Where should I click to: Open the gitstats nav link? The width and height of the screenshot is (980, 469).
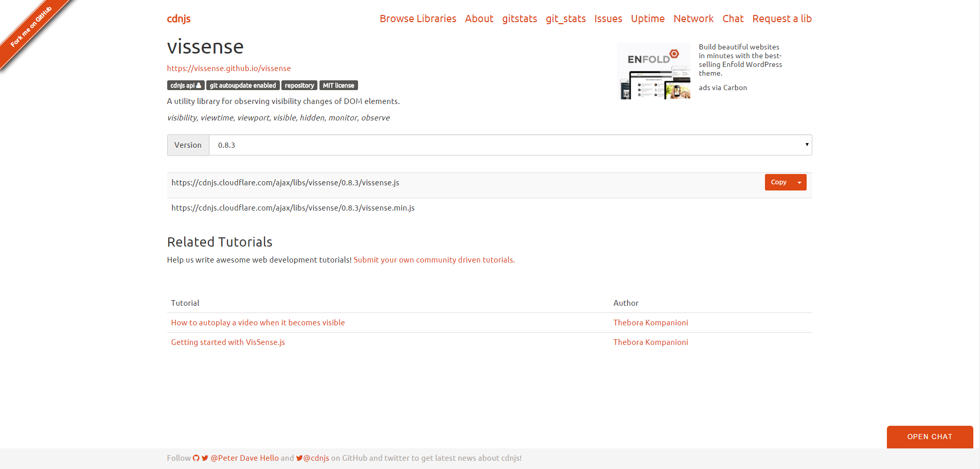point(520,19)
